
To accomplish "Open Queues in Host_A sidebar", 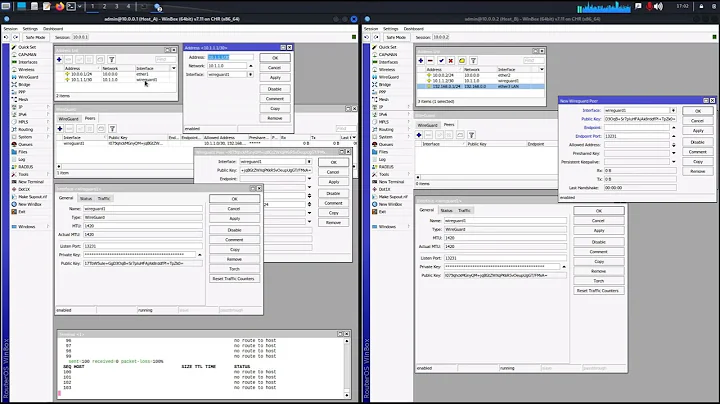I will point(25,144).
